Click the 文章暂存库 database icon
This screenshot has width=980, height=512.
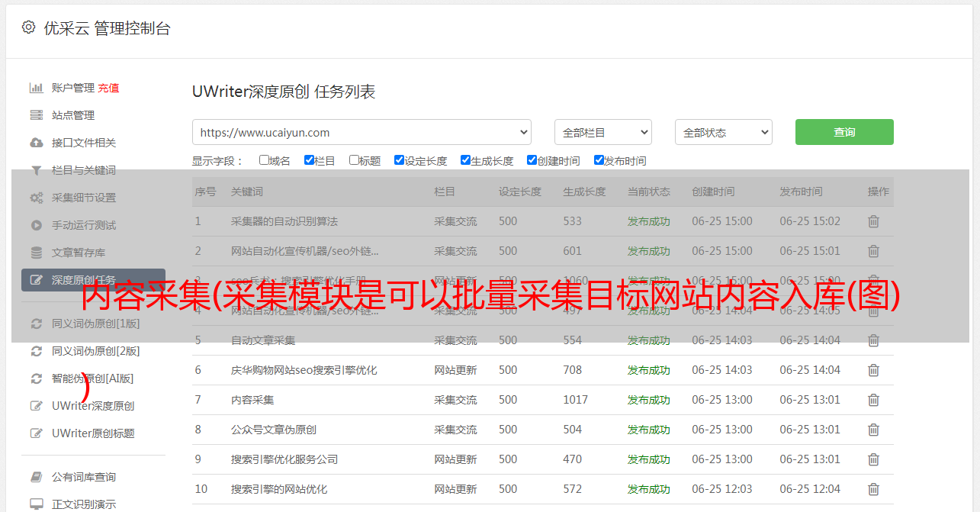click(x=36, y=253)
